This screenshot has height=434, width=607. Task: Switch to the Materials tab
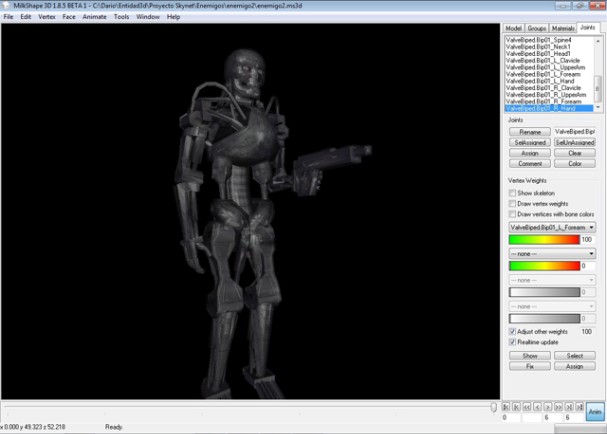pos(563,28)
